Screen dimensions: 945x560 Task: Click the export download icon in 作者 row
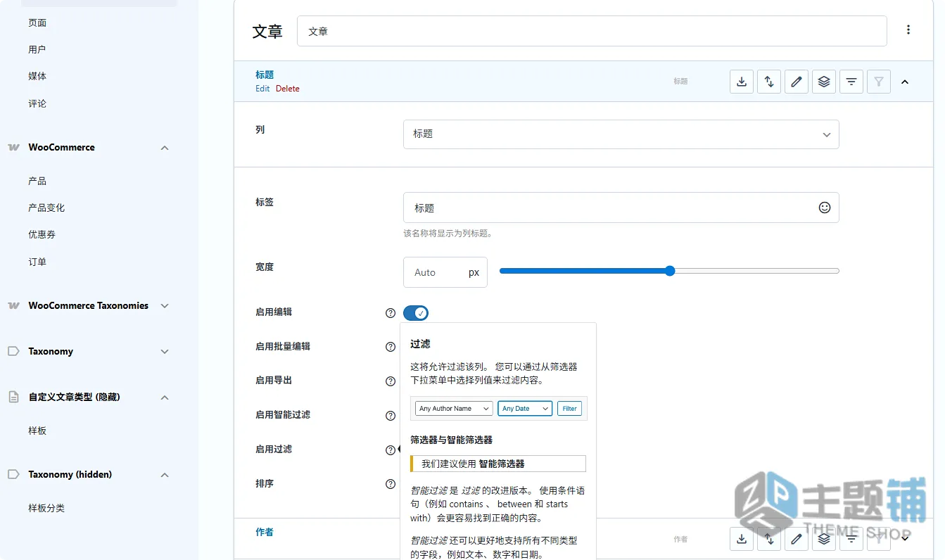tap(742, 539)
